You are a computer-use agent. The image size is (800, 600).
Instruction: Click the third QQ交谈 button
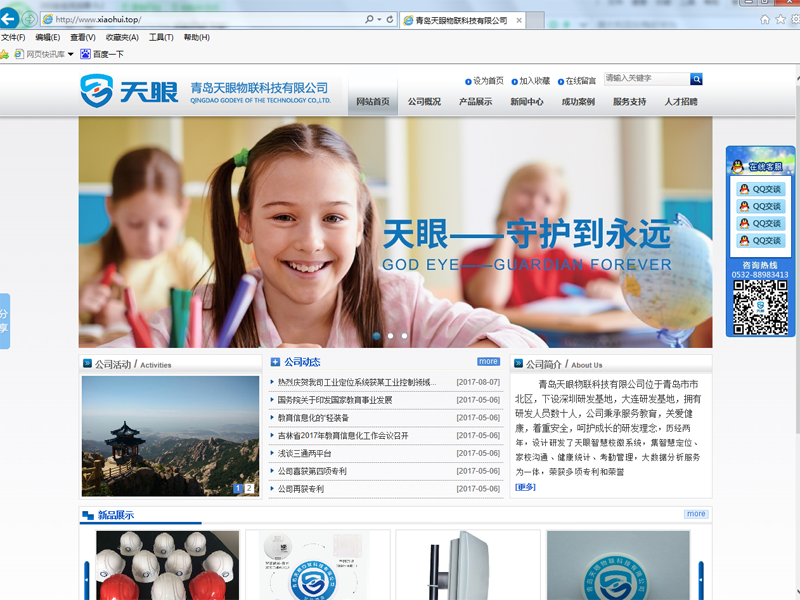760,223
